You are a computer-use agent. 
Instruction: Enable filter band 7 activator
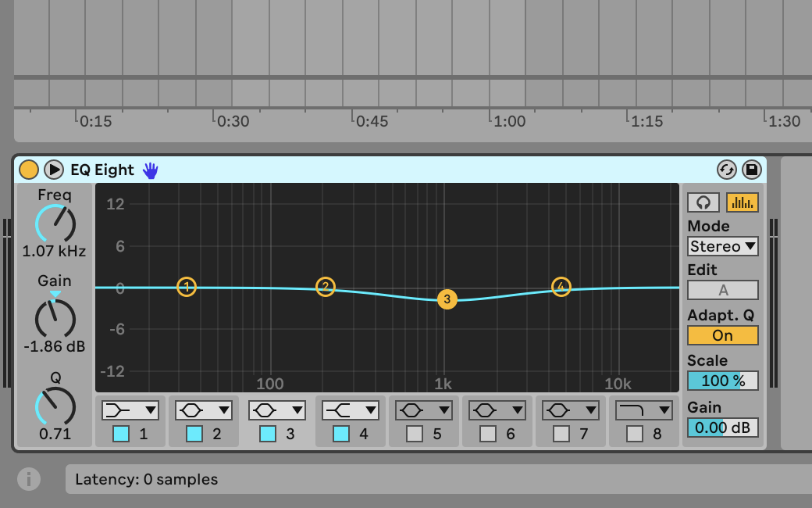561,433
